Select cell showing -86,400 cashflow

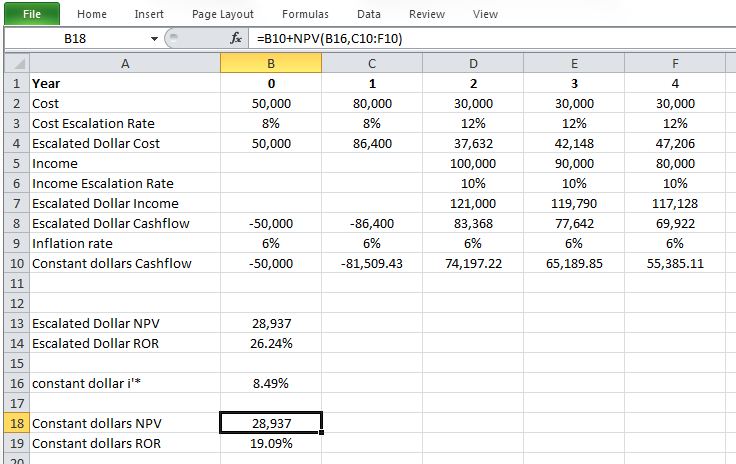coord(372,223)
